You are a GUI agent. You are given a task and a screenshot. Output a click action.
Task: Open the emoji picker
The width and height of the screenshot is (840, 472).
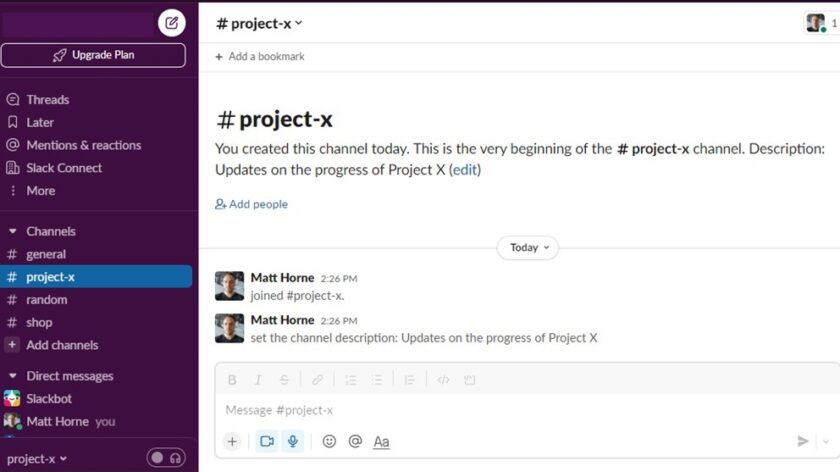pyautogui.click(x=329, y=441)
